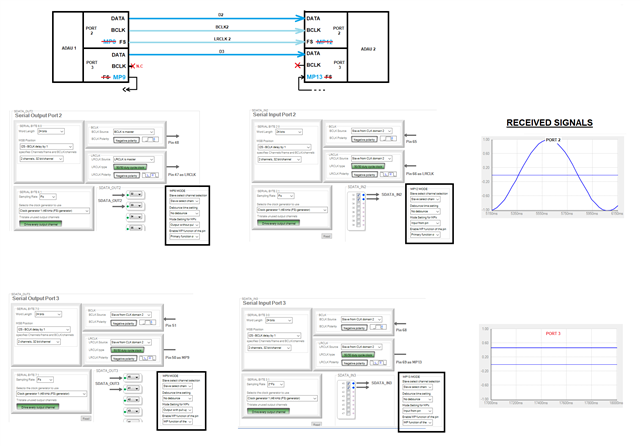Viewport: 640px width, 446px height.
Task: Open 'Input from pin' mode dropdown for MP12
Action: [x=425, y=223]
